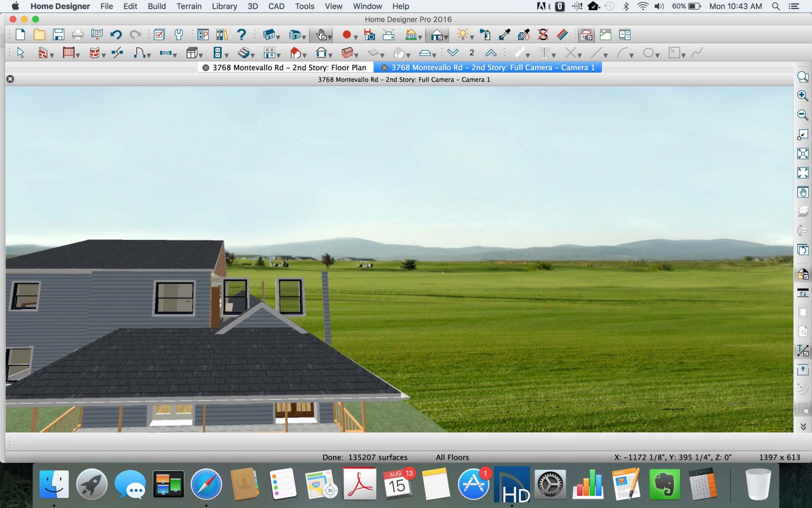
Task: Toggle the final view house display mode
Action: click(436, 35)
